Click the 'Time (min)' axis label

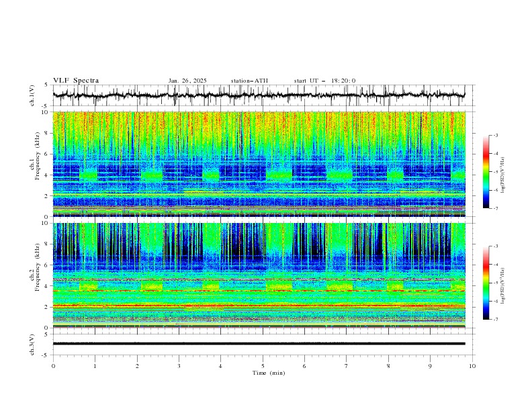coord(269,373)
